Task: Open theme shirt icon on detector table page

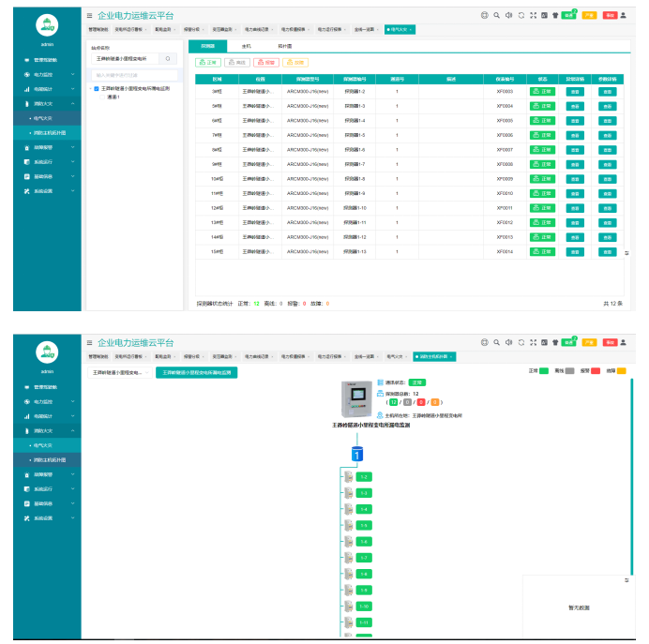Action: 555,15
